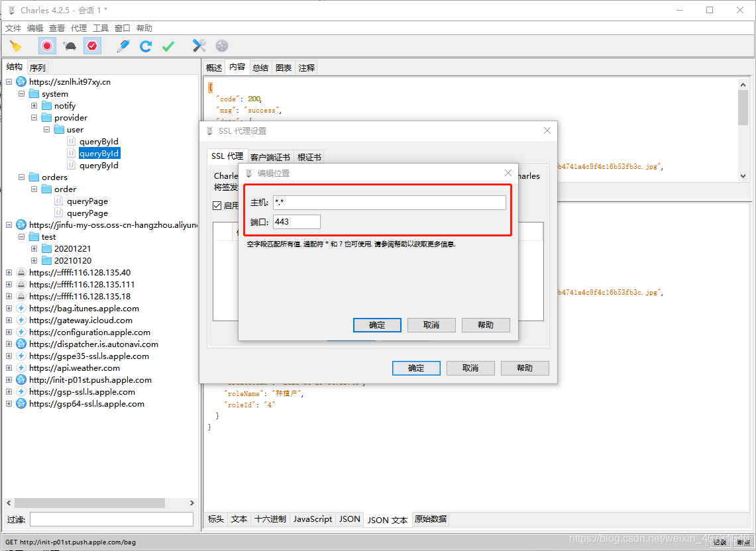Collapse the jinfu-my-oss aliyun host node

(9, 225)
